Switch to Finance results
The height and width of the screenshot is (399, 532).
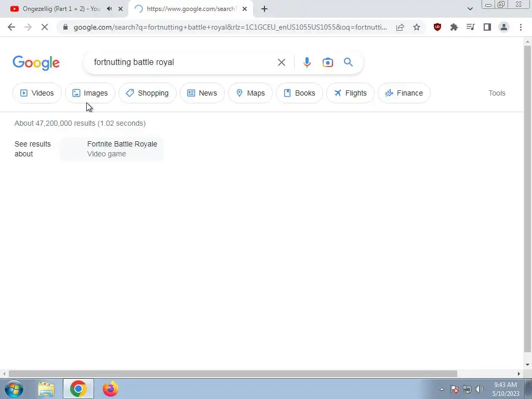pos(404,93)
